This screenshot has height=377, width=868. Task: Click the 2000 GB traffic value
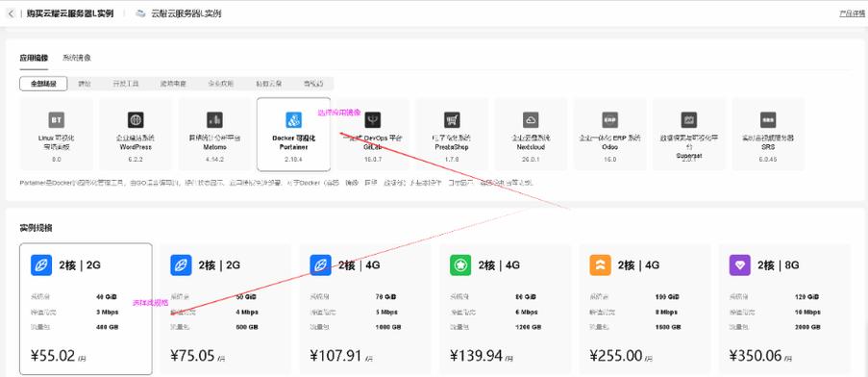point(808,327)
